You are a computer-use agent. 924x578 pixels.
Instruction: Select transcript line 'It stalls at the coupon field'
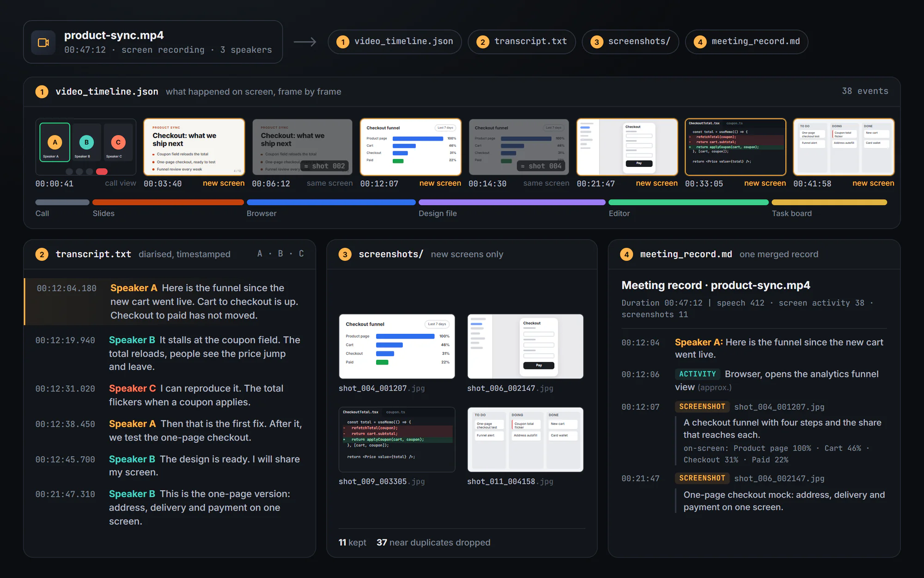[x=170, y=353]
